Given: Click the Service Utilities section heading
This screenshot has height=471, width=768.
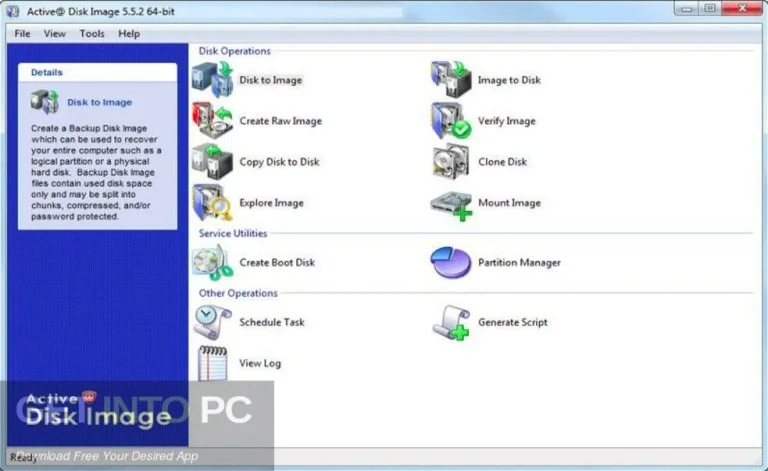Looking at the screenshot, I should pos(233,234).
